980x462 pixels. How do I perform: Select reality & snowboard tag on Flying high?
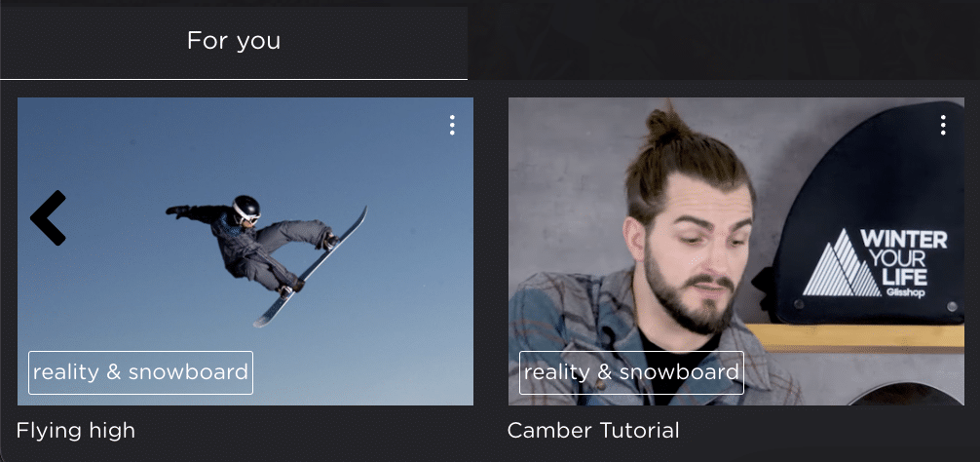tap(140, 372)
